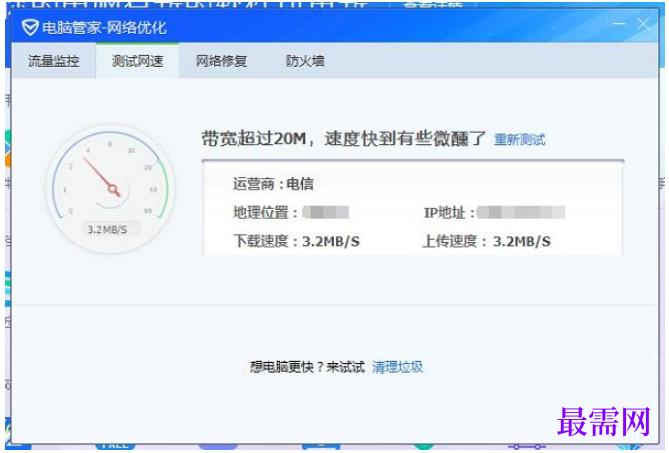Minimize the 电脑管家 window
Image resolution: width=669 pixels, height=453 pixels.
tap(619, 24)
